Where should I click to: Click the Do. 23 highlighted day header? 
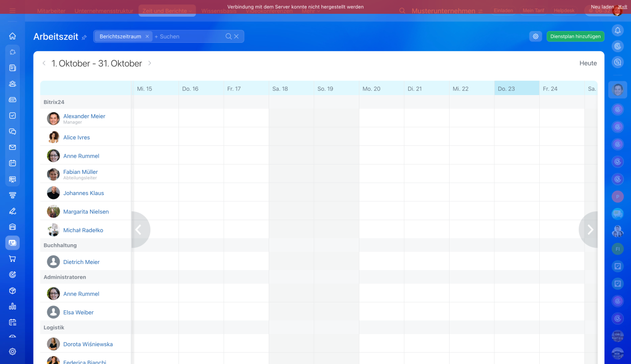click(517, 89)
